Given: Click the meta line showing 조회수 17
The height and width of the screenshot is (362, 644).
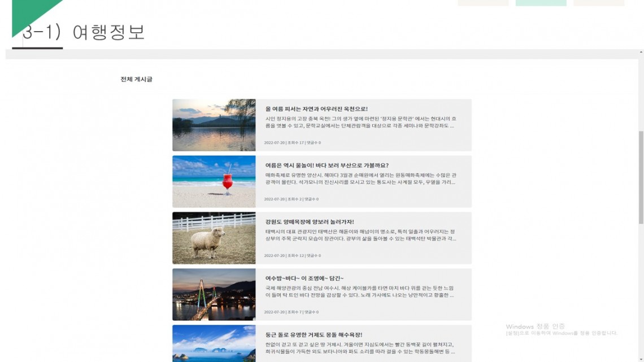Looking at the screenshot, I should [x=293, y=143].
